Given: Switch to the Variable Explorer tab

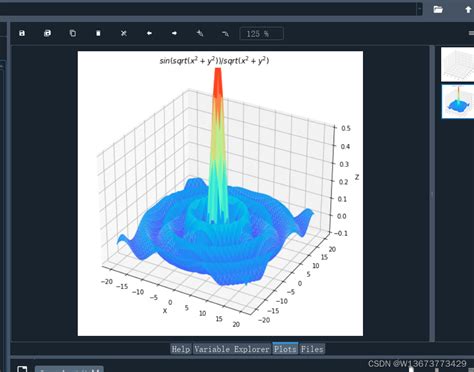Looking at the screenshot, I should [x=232, y=349].
